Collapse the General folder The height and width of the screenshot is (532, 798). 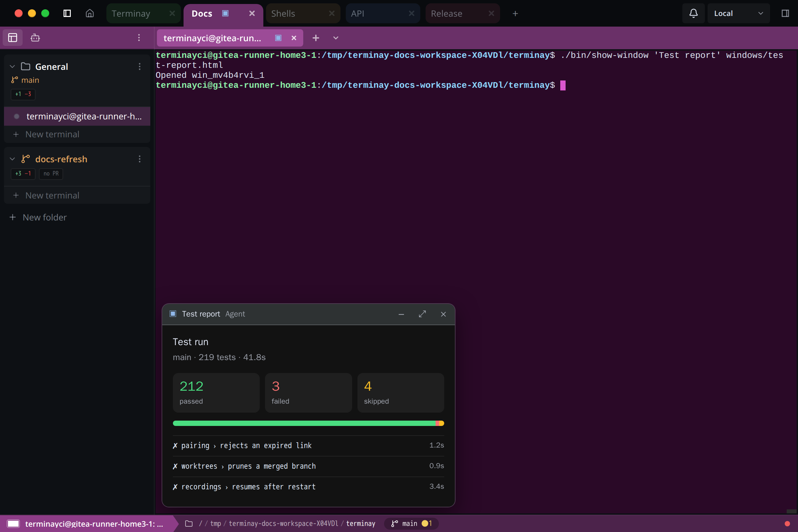pyautogui.click(x=13, y=66)
